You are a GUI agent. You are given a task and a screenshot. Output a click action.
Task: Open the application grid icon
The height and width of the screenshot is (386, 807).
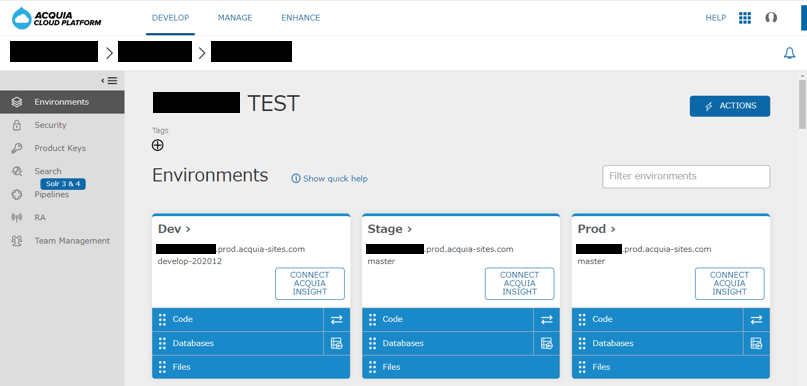[745, 18]
